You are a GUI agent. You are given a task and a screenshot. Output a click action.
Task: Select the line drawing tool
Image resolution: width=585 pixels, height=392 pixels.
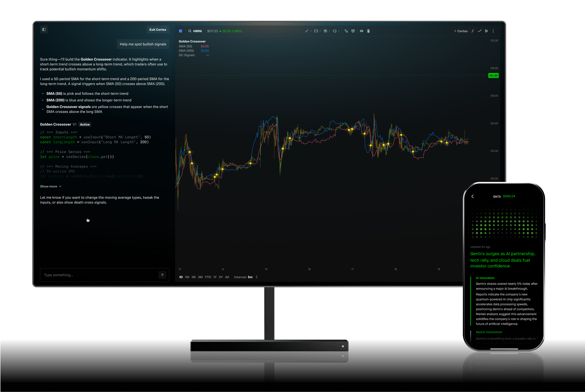pos(307,31)
